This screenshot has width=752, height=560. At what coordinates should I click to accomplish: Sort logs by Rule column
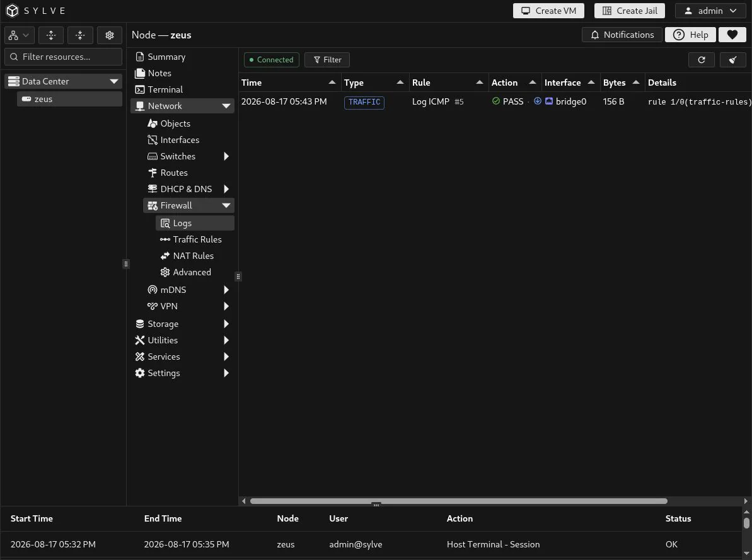[448, 83]
